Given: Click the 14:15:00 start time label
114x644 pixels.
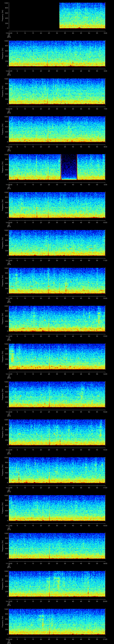Looking at the screenshot, I should tap(9, 450).
